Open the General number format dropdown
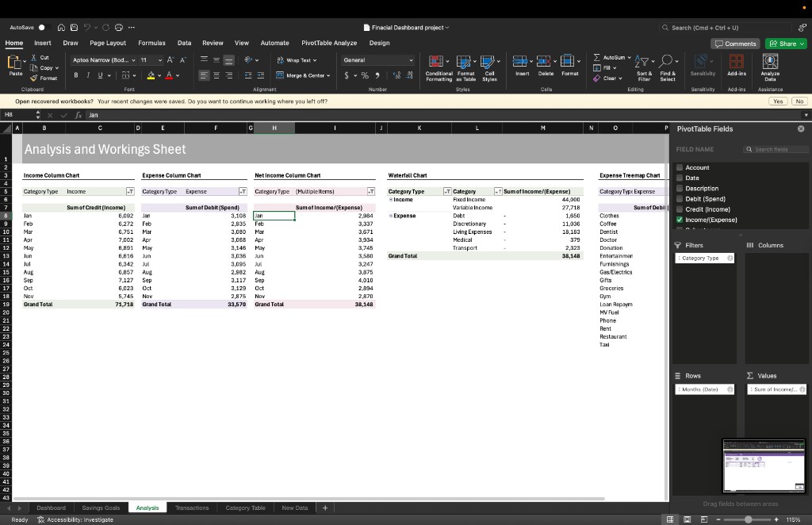Image resolution: width=812 pixels, height=525 pixels. click(x=410, y=59)
